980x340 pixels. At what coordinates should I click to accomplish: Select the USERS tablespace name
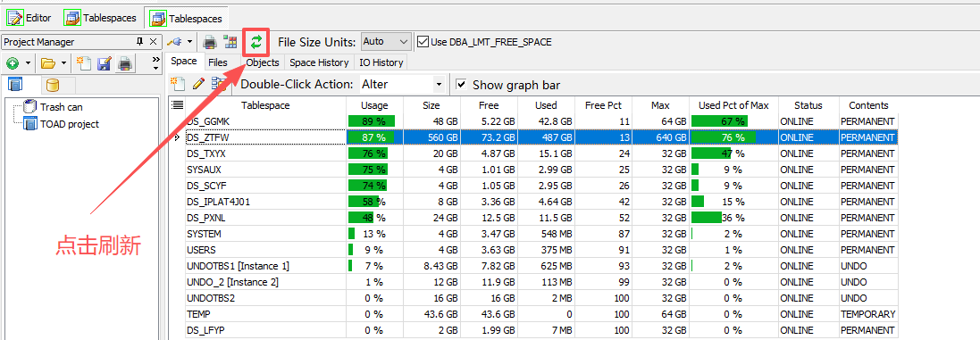[201, 250]
